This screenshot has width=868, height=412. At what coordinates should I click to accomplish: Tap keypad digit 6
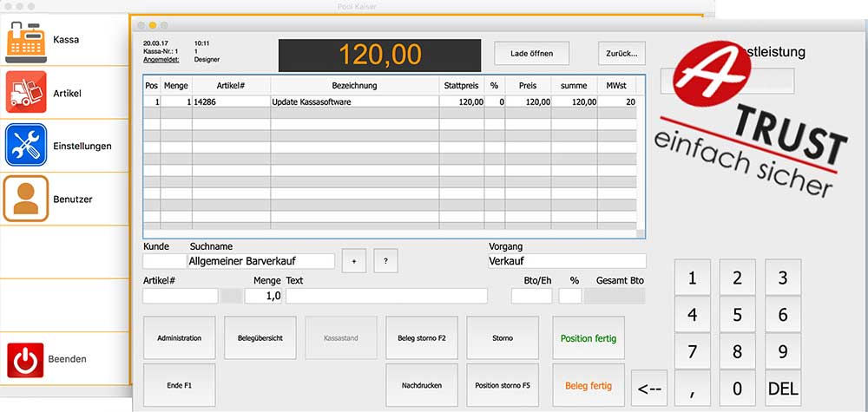[783, 315]
